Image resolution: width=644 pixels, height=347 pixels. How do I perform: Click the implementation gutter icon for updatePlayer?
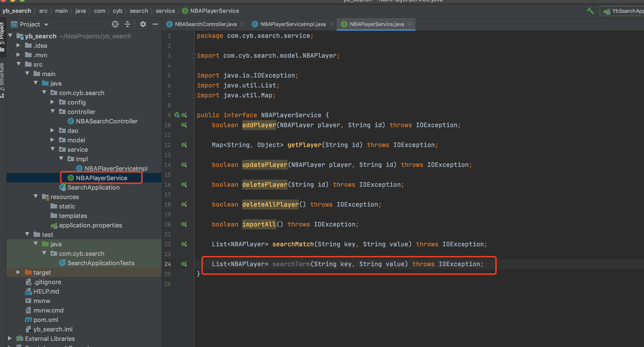pyautogui.click(x=184, y=165)
